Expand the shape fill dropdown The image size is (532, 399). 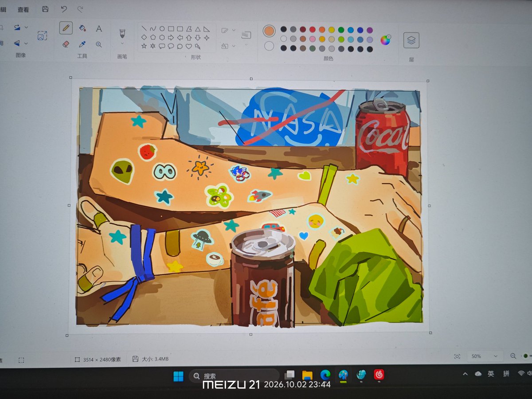coord(234,45)
